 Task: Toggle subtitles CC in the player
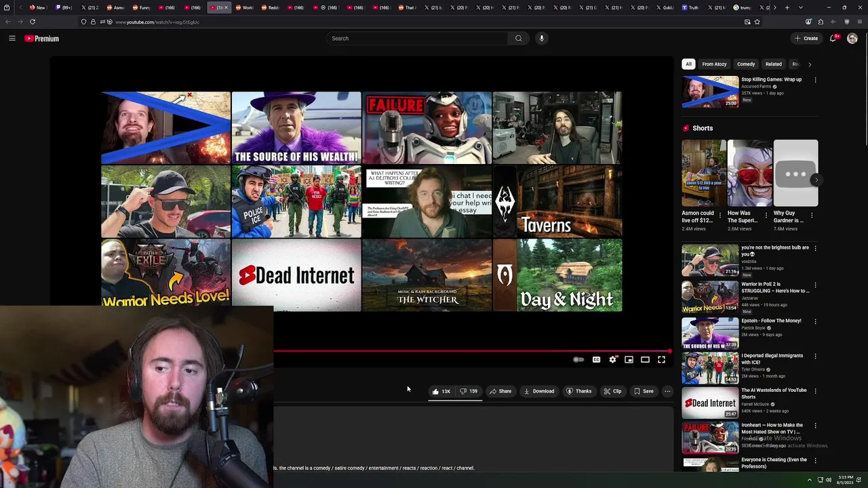coord(596,360)
